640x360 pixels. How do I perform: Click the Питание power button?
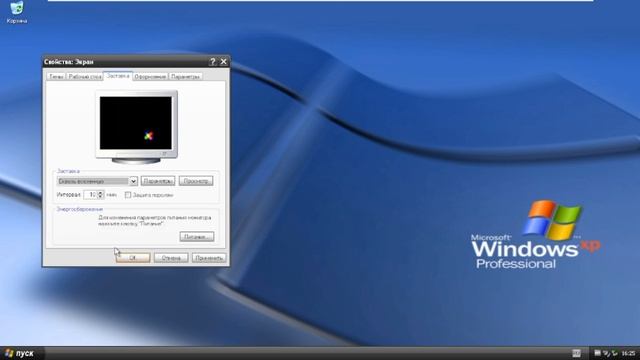197,237
